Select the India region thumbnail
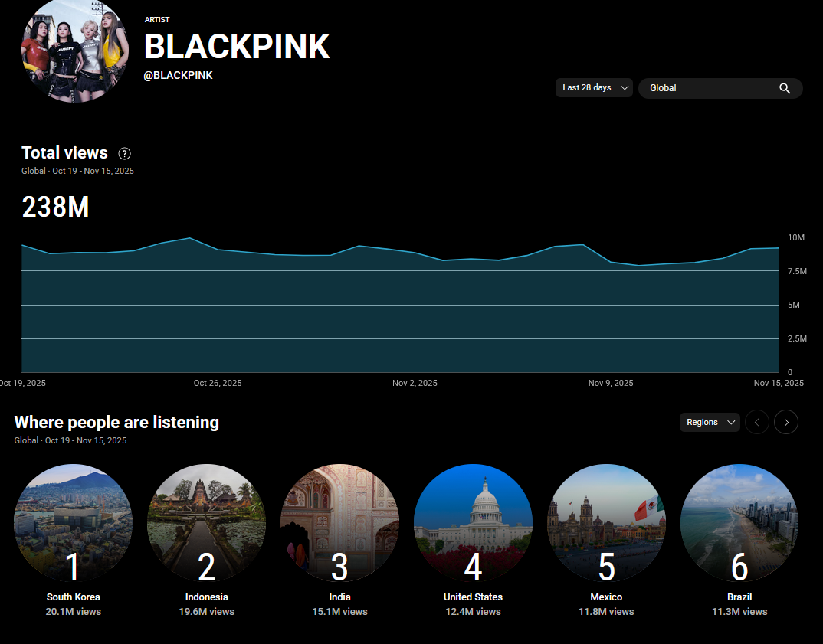Viewport: 823px width, 644px height. click(339, 523)
